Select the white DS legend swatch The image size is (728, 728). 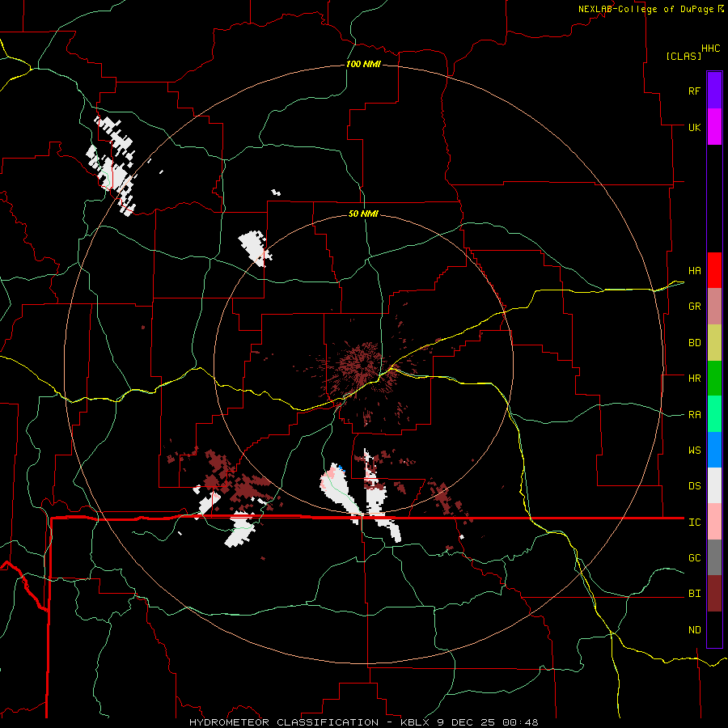[714, 485]
